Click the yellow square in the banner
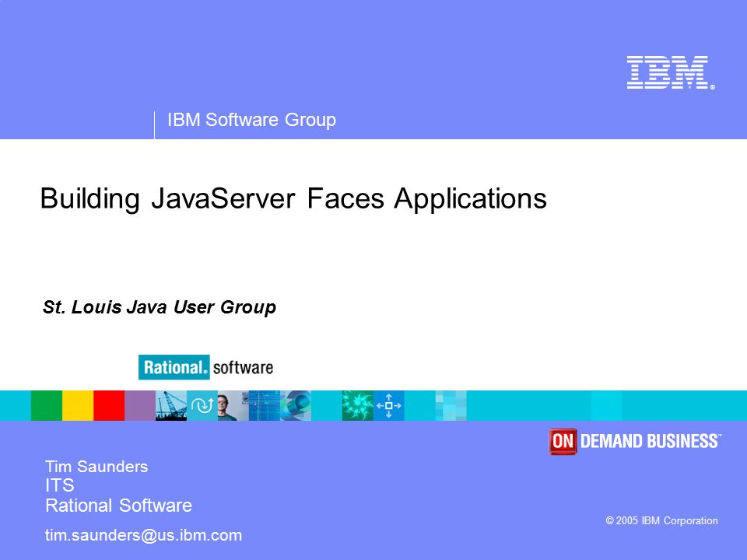 (78, 405)
